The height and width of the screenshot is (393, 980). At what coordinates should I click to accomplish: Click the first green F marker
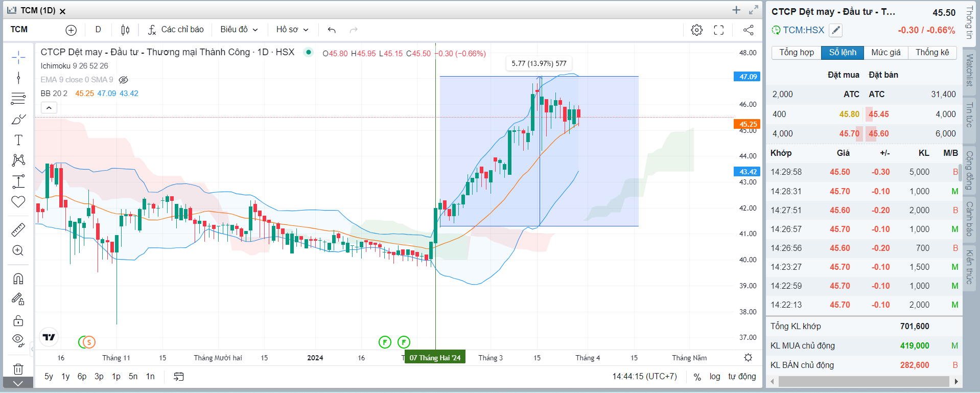pyautogui.click(x=385, y=342)
